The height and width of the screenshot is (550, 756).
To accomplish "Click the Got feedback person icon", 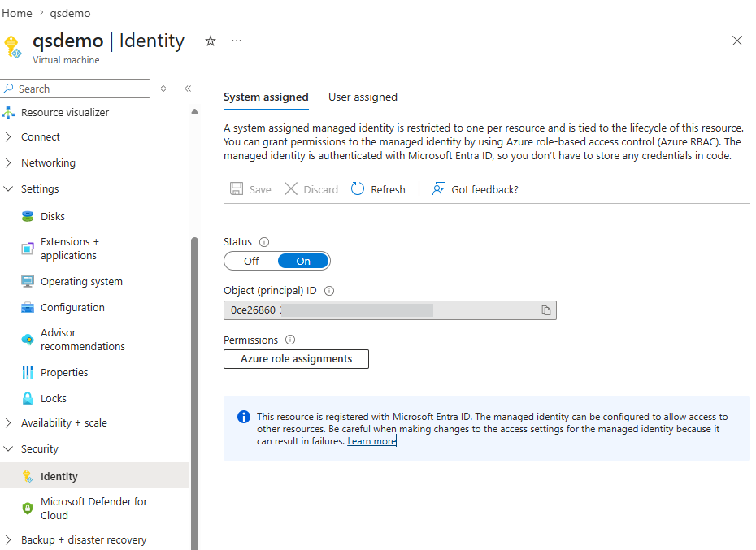I will [438, 188].
